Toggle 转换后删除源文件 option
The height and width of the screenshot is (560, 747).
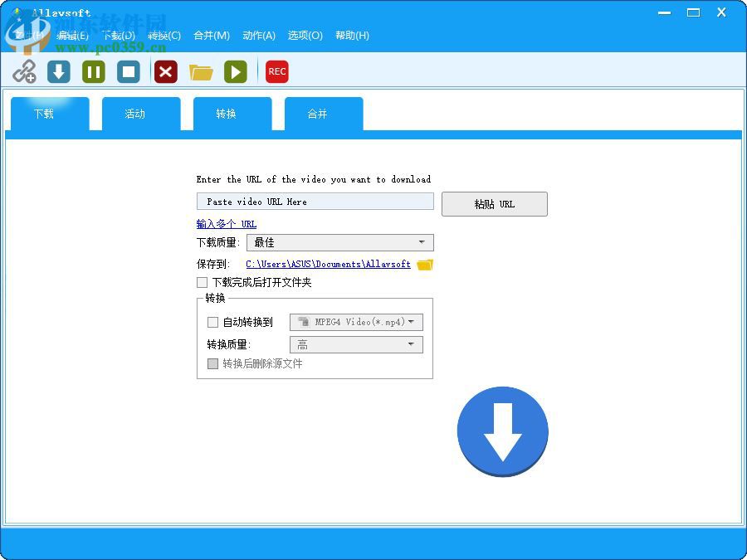tap(212, 363)
